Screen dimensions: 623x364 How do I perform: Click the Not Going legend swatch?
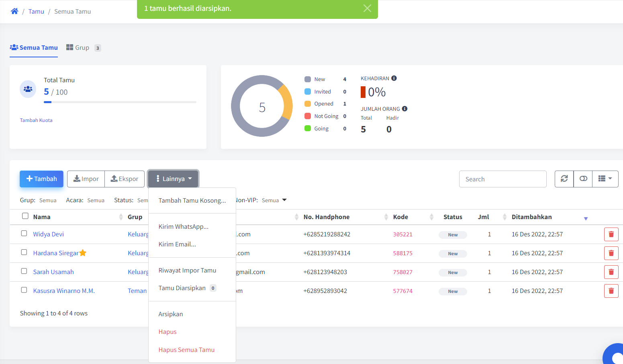coord(308,116)
